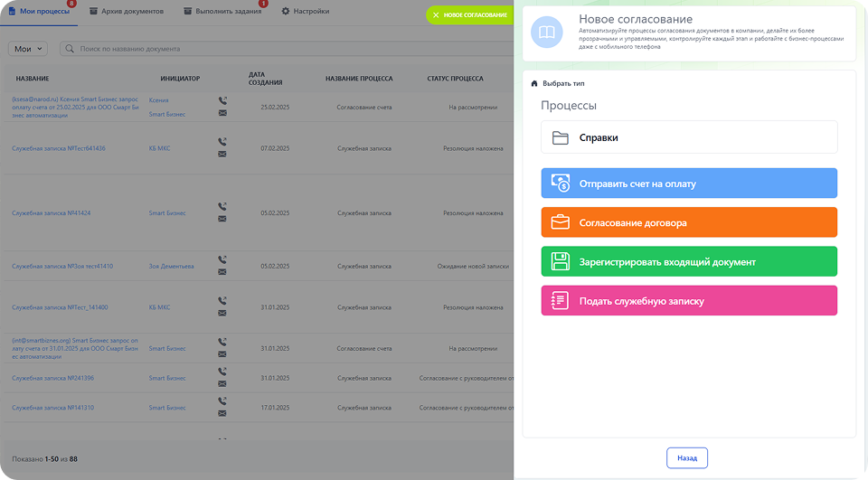Click the briefcase icon on the orange button
Image resolution: width=868 pixels, height=480 pixels.
[x=561, y=222]
